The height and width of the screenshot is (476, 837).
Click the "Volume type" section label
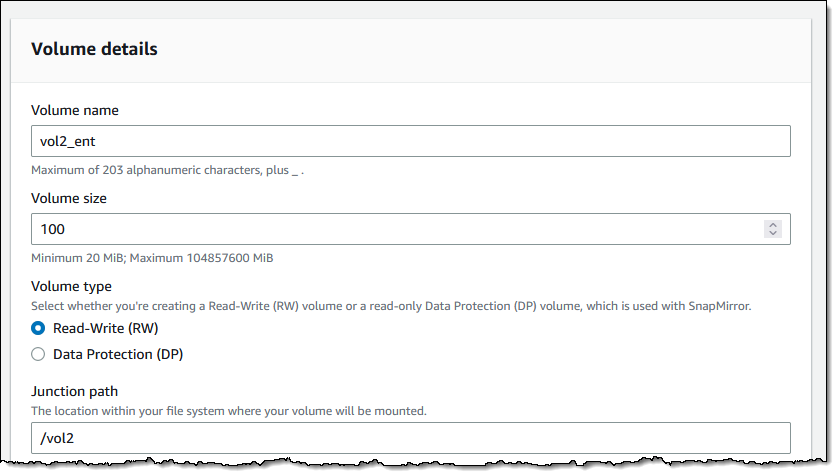pyautogui.click(x=72, y=287)
